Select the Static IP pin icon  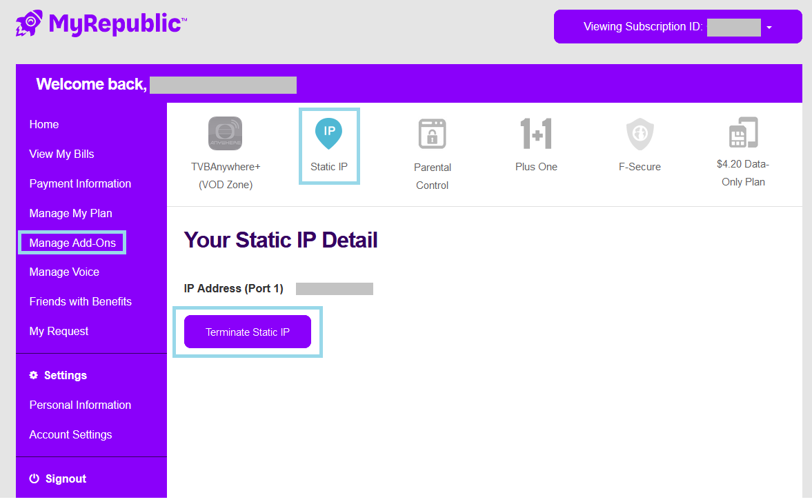tap(329, 133)
